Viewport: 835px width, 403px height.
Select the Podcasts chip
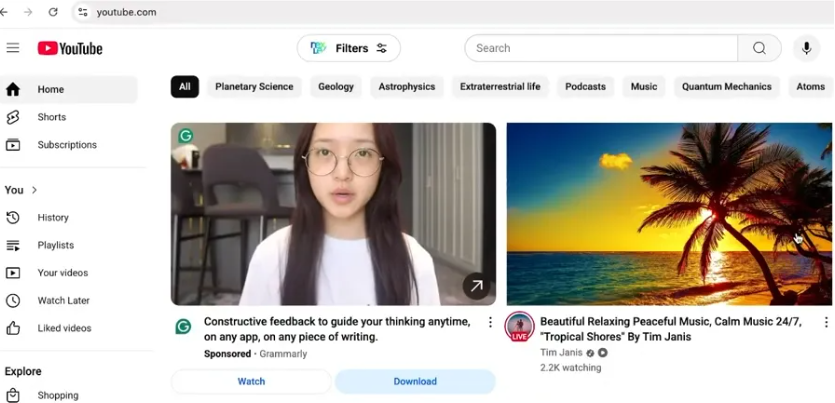(x=585, y=87)
